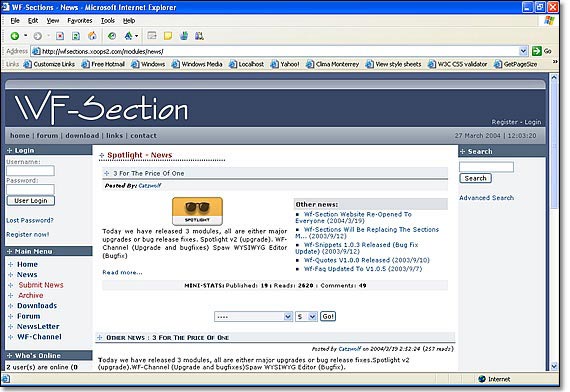Click the address bar URL field
Screen dimensions: 570x392
pos(280,51)
